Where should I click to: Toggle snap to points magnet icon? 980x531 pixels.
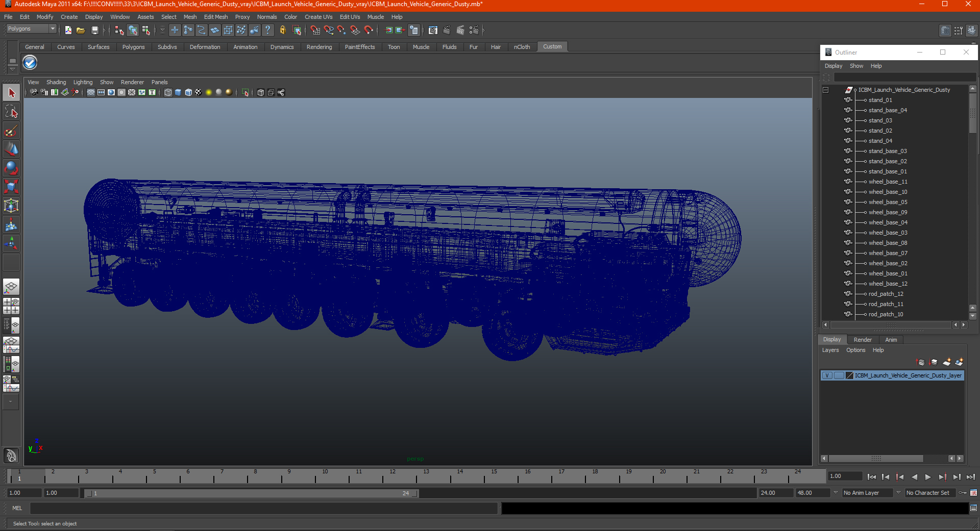pos(341,31)
